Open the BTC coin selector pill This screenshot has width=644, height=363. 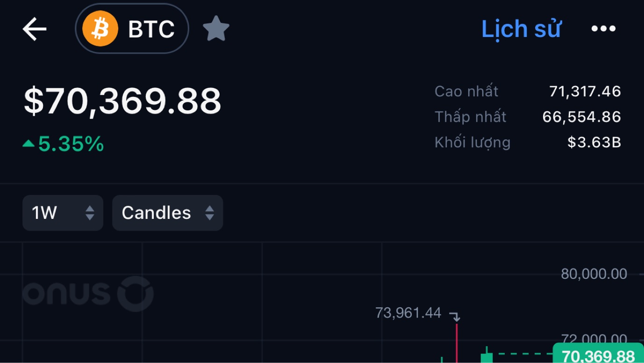coord(132,29)
